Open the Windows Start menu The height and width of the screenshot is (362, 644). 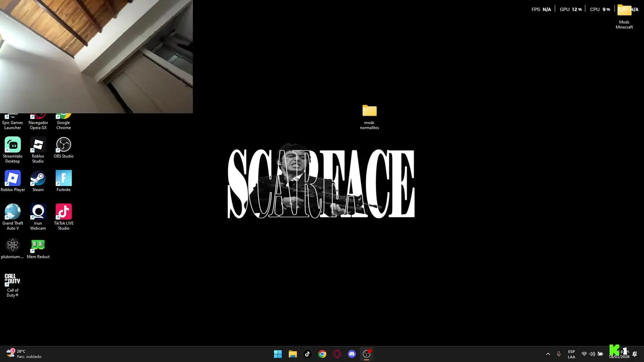pos(278,354)
